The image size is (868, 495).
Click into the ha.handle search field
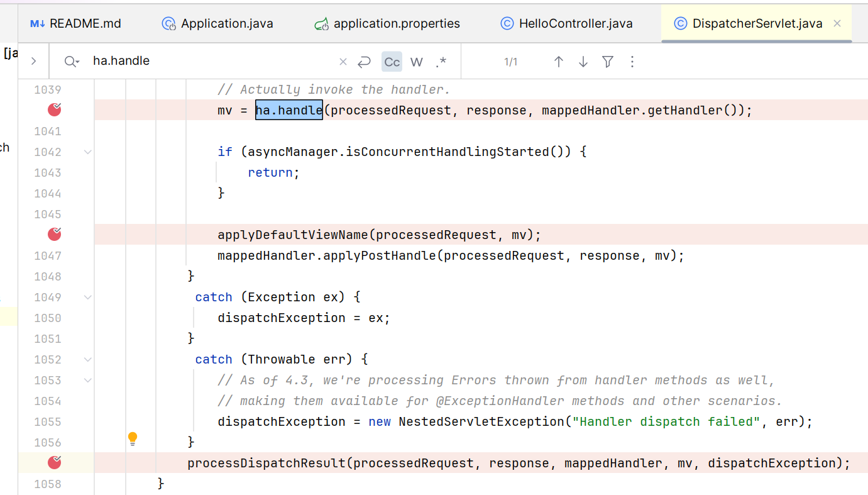click(x=214, y=61)
